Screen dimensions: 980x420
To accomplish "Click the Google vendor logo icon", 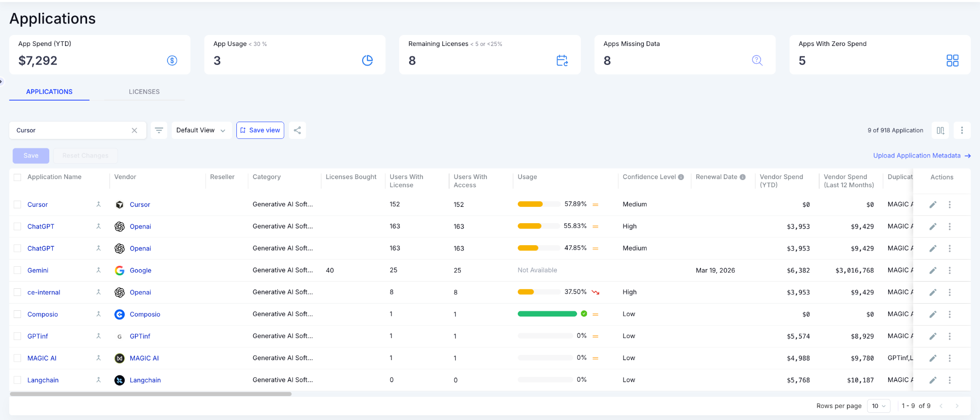I will [x=120, y=271].
